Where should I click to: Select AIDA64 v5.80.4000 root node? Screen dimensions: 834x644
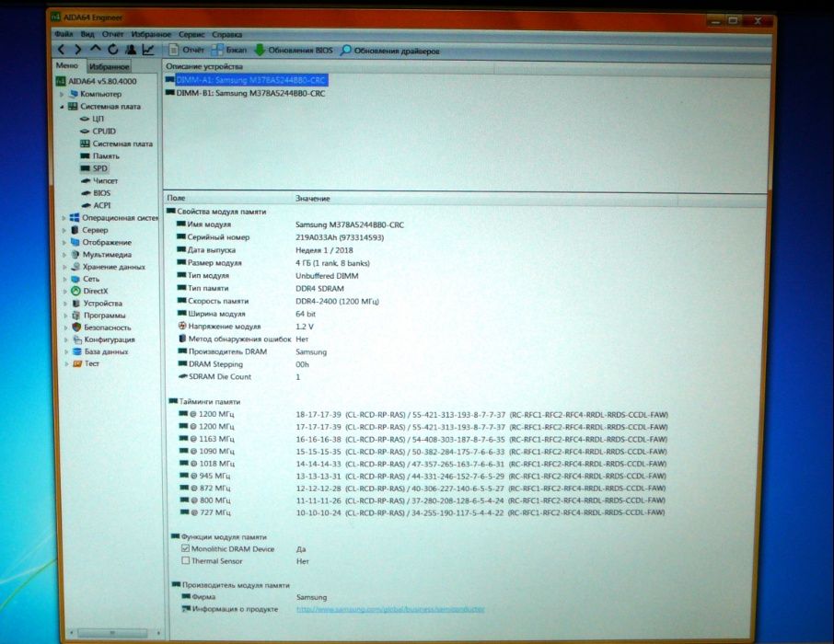pos(97,81)
